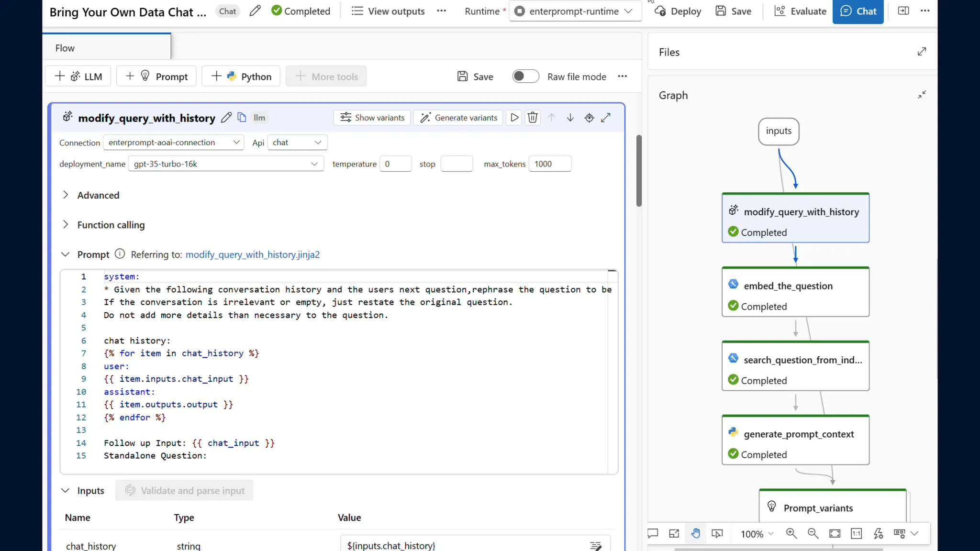Screen dimensions: 980x551
Task: Move node down with arrow icon
Action: (x=570, y=118)
